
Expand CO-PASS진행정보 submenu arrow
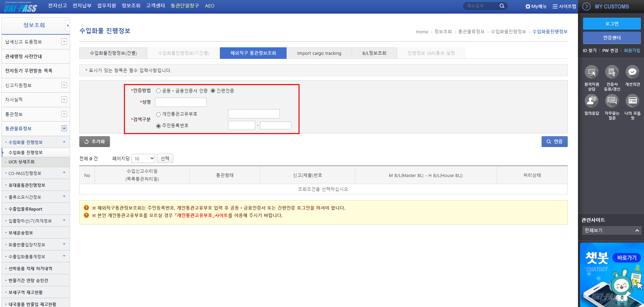(x=64, y=173)
